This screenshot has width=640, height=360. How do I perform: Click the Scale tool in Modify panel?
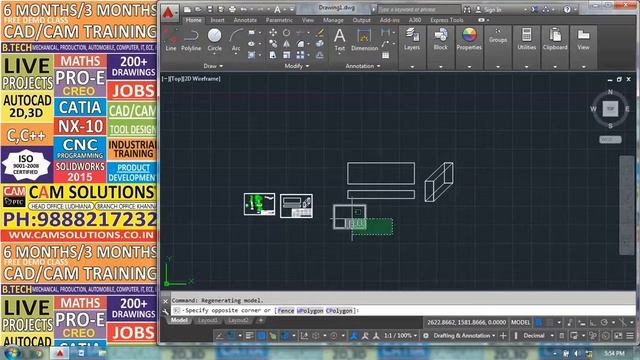point(287,55)
